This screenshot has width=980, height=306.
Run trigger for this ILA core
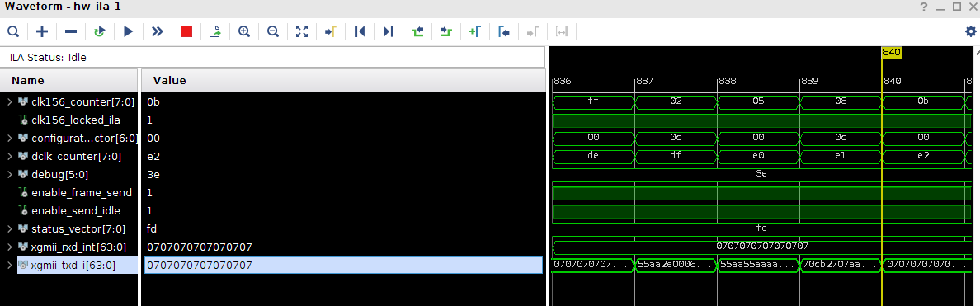[x=128, y=31]
